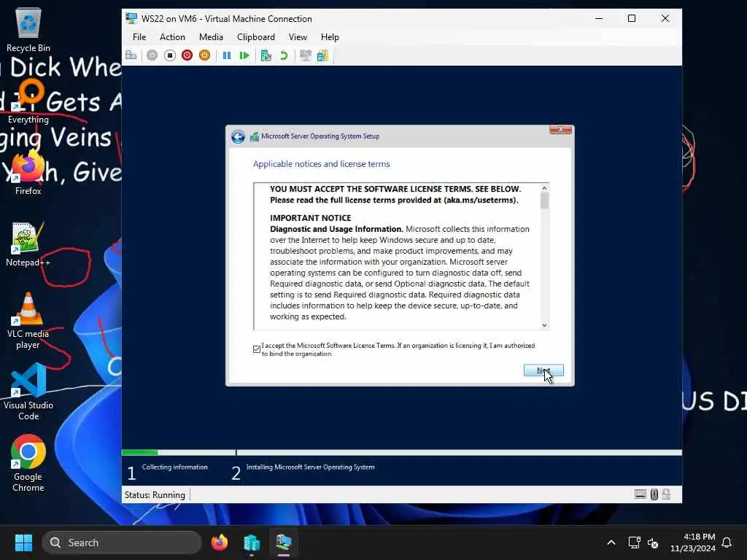Open Hyper-V Manager from the taskbar

(252, 542)
